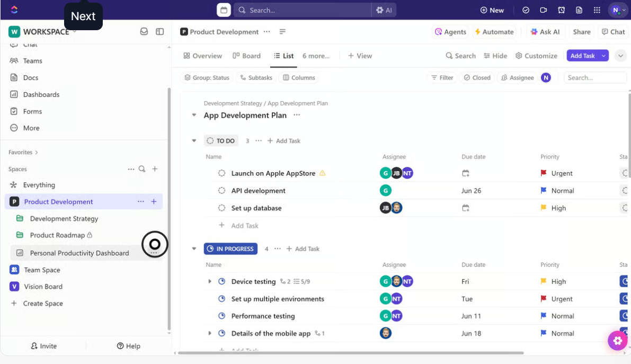The image size is (631, 364).
Task: Open Forms in the sidebar
Action: (32, 112)
